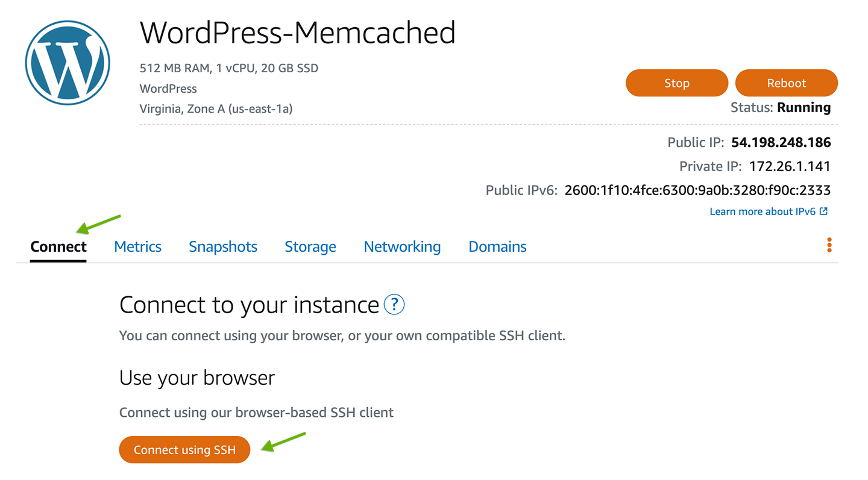
Task: Click the WordPress logo icon
Action: [x=68, y=63]
